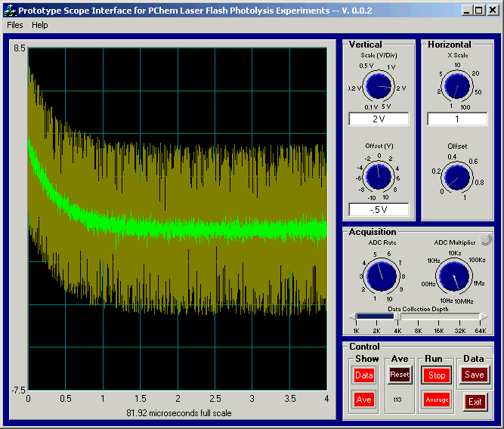This screenshot has height=429, width=504.
Task: Exit the scope application
Action: 475,402
